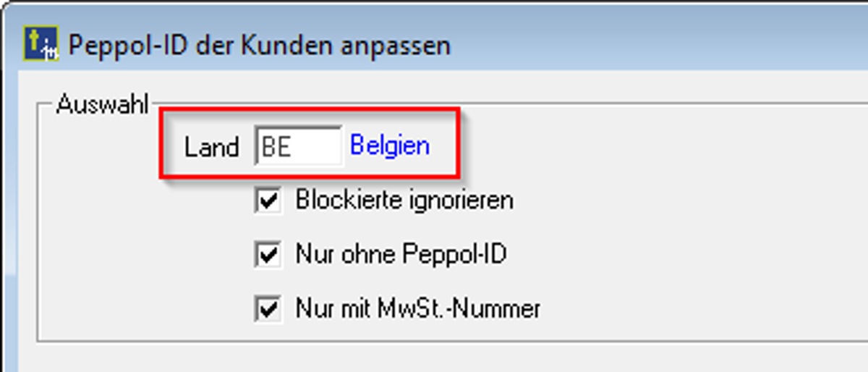Click the dialog background below the Auswahl group
Viewport: 868px width, 372px height.
coord(434,357)
